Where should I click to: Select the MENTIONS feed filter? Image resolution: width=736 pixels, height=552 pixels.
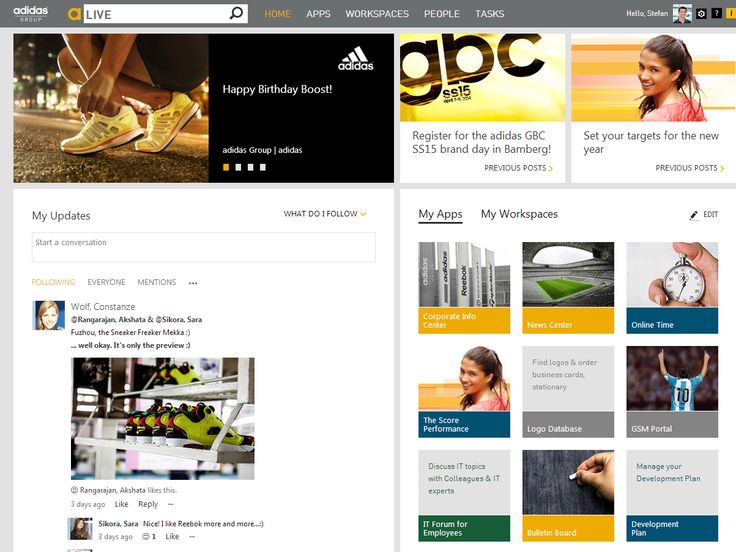157,282
